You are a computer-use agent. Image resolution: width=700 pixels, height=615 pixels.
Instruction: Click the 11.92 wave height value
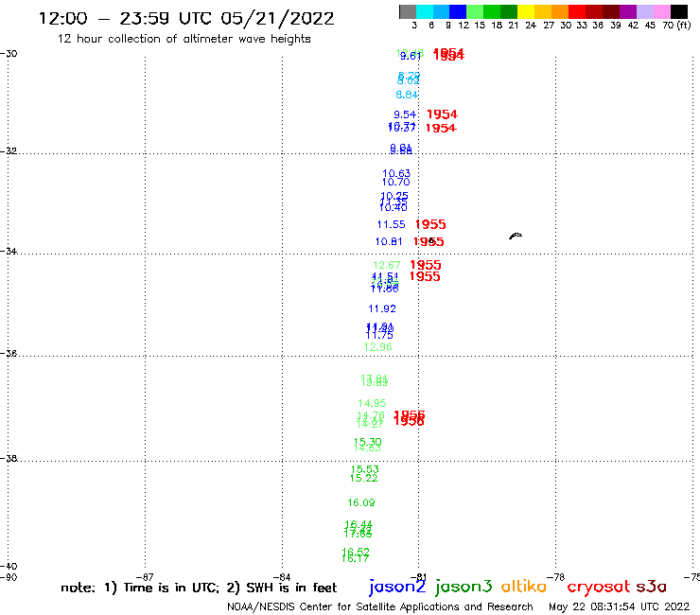click(382, 308)
